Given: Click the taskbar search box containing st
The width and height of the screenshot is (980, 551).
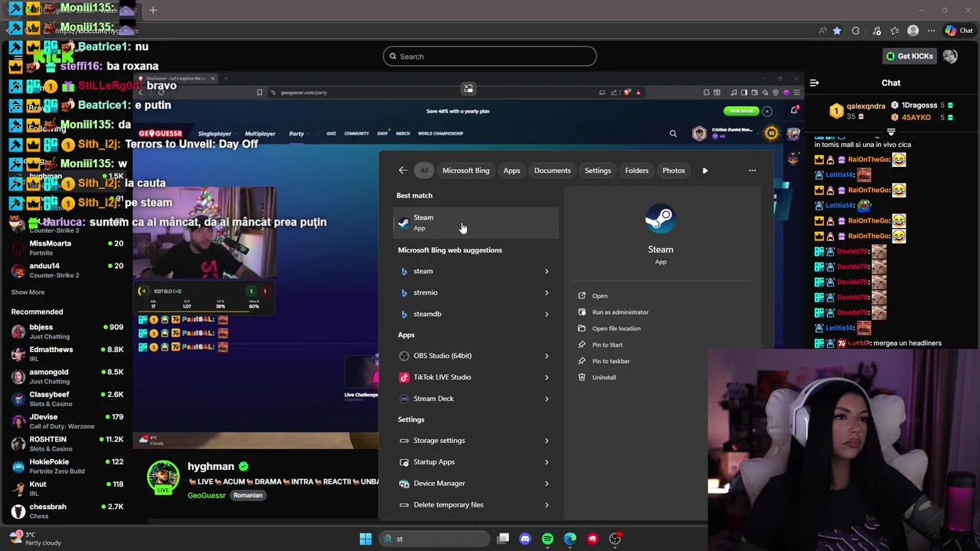Looking at the screenshot, I should point(436,539).
